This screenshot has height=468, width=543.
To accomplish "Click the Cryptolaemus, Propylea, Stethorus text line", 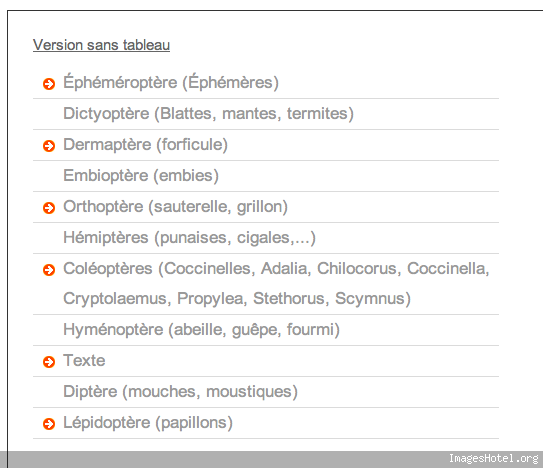I will (x=237, y=299).
